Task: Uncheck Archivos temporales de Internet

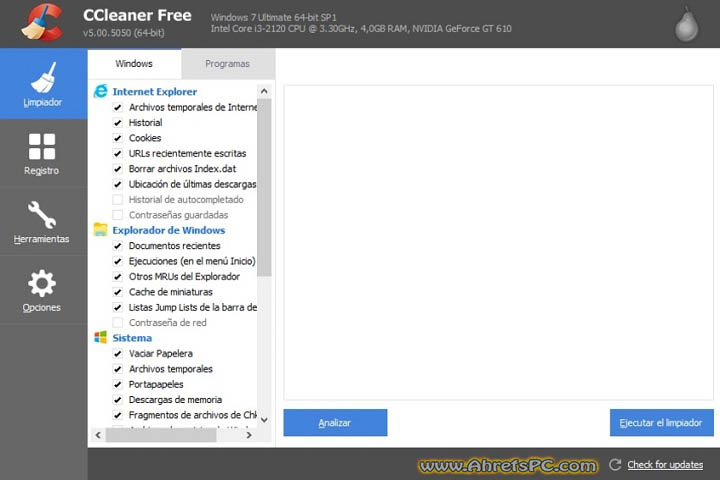Action: pyautogui.click(x=118, y=107)
